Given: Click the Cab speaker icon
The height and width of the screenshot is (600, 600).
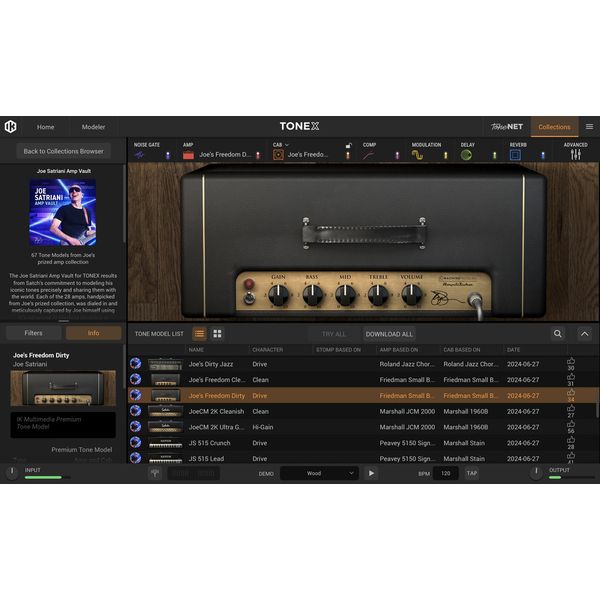Looking at the screenshot, I should click(x=278, y=155).
